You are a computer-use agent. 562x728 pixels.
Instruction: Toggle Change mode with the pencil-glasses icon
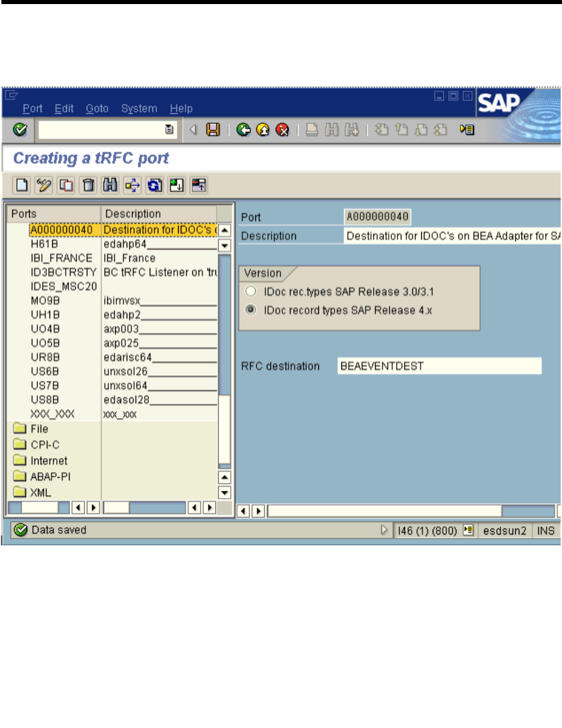(x=44, y=185)
